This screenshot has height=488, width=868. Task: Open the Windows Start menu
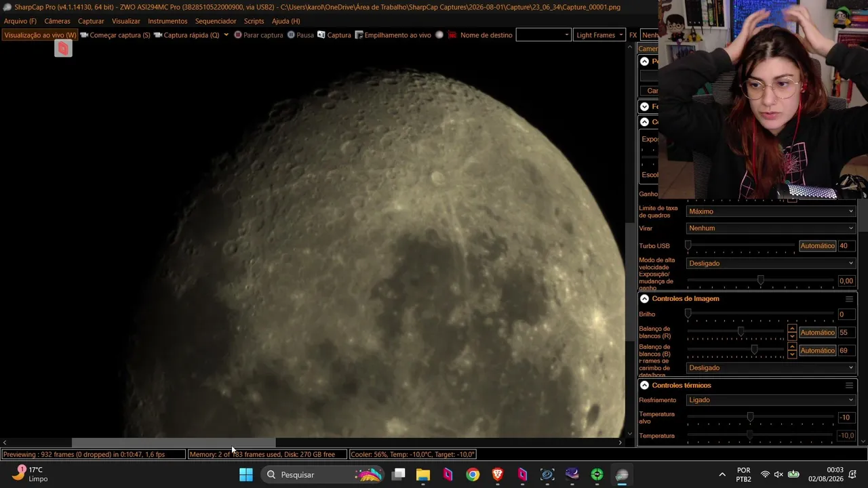[246, 474]
